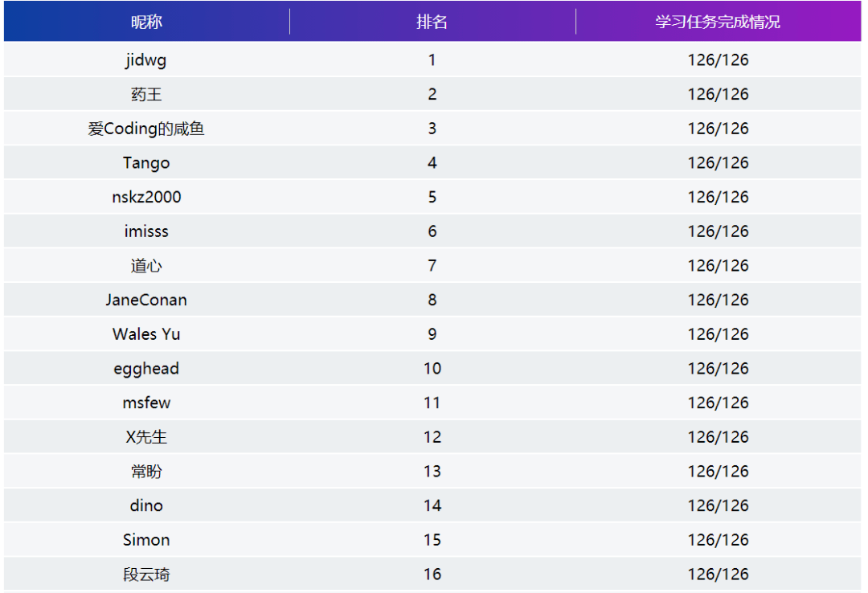Click the X先生 nickname
The height and width of the screenshot is (593, 868).
click(146, 437)
